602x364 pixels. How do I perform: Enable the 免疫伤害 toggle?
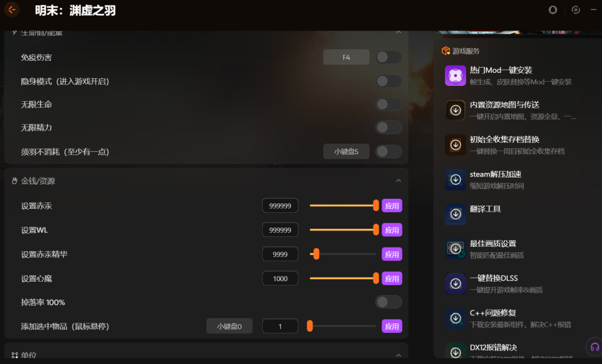[388, 57]
